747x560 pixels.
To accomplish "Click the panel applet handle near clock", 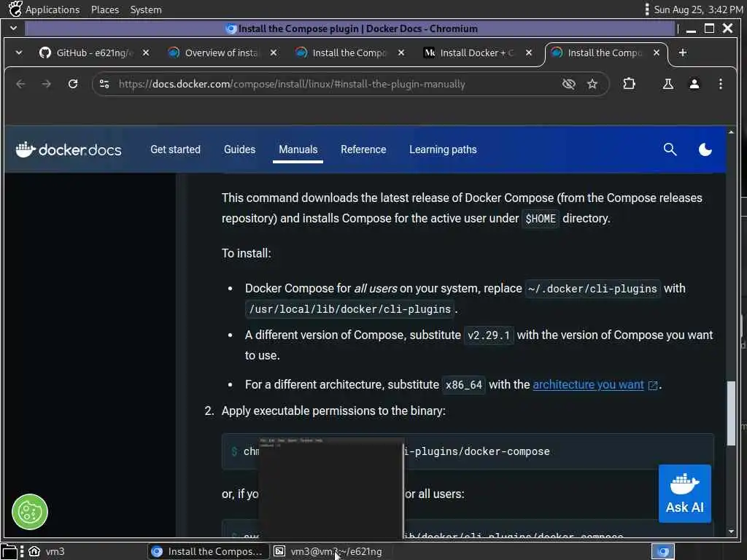I will pyautogui.click(x=646, y=9).
